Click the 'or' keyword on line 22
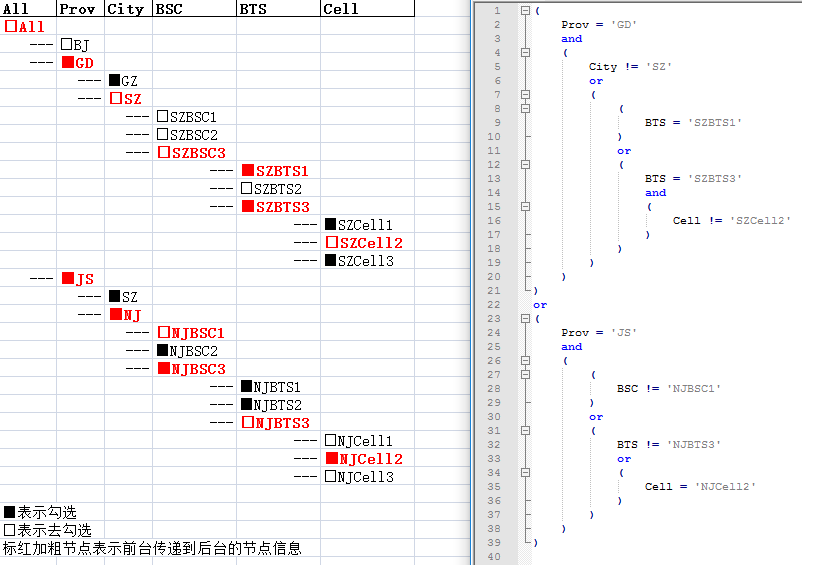 coord(540,305)
